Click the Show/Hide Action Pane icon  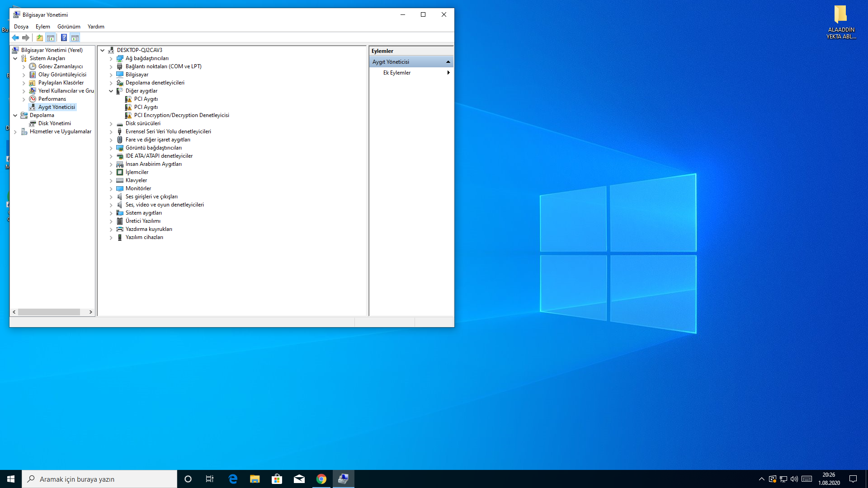tap(75, 38)
